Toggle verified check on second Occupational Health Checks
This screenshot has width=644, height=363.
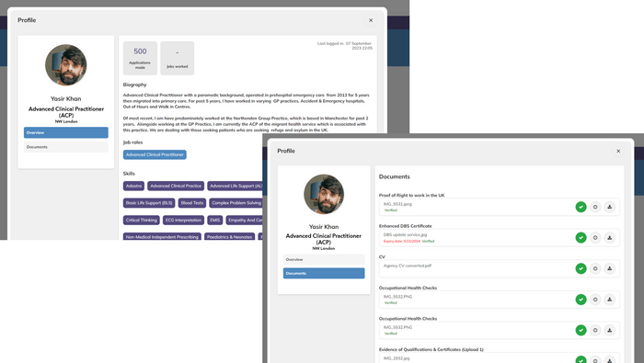coord(581,330)
